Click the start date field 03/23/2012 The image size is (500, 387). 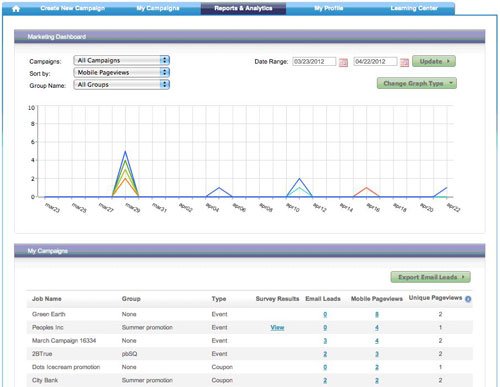314,62
